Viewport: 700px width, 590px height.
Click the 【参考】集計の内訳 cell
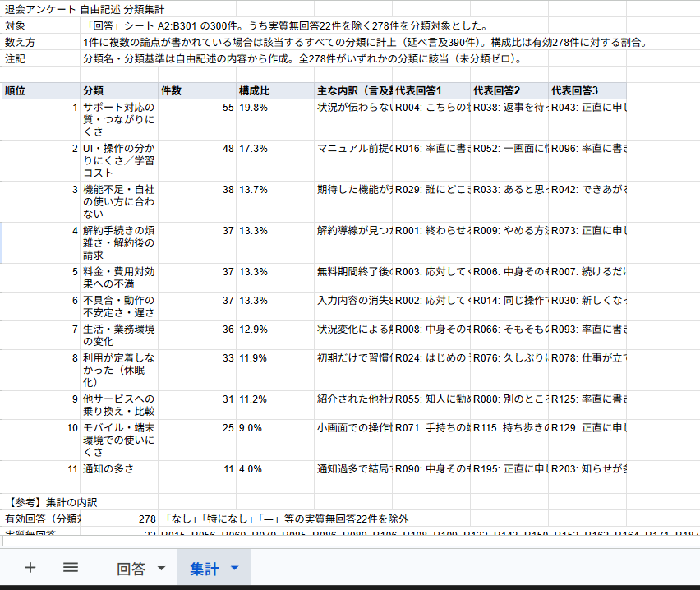(x=41, y=502)
